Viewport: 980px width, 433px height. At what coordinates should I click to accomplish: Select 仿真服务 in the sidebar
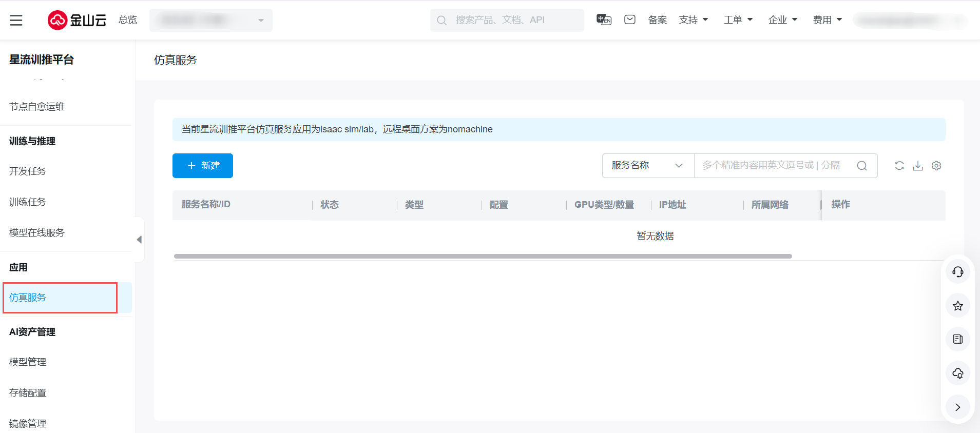tap(28, 298)
